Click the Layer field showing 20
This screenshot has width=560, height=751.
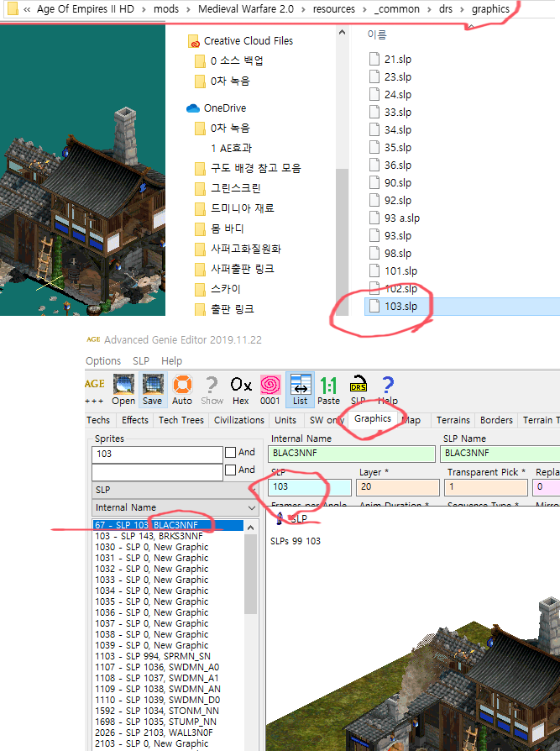[x=398, y=487]
